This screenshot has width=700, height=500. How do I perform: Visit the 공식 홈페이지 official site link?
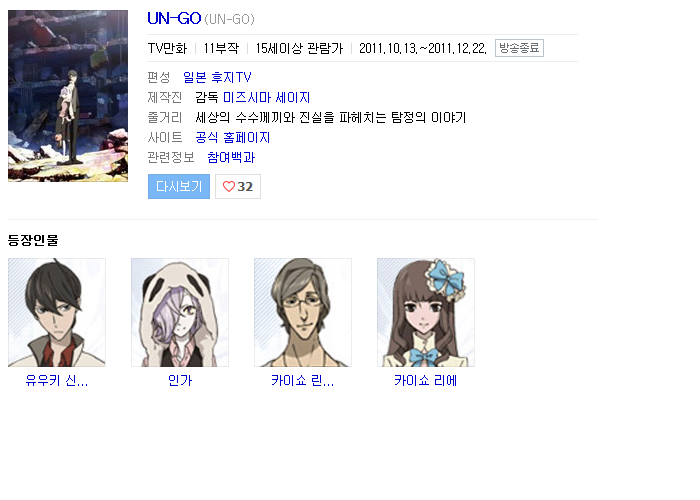pos(233,138)
